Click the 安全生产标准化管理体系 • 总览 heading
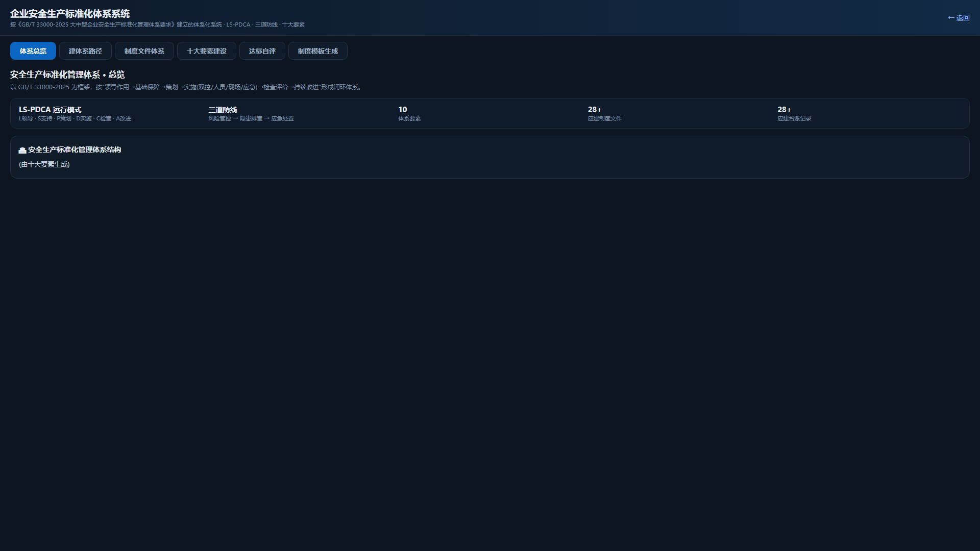The image size is (980, 551). click(x=67, y=74)
